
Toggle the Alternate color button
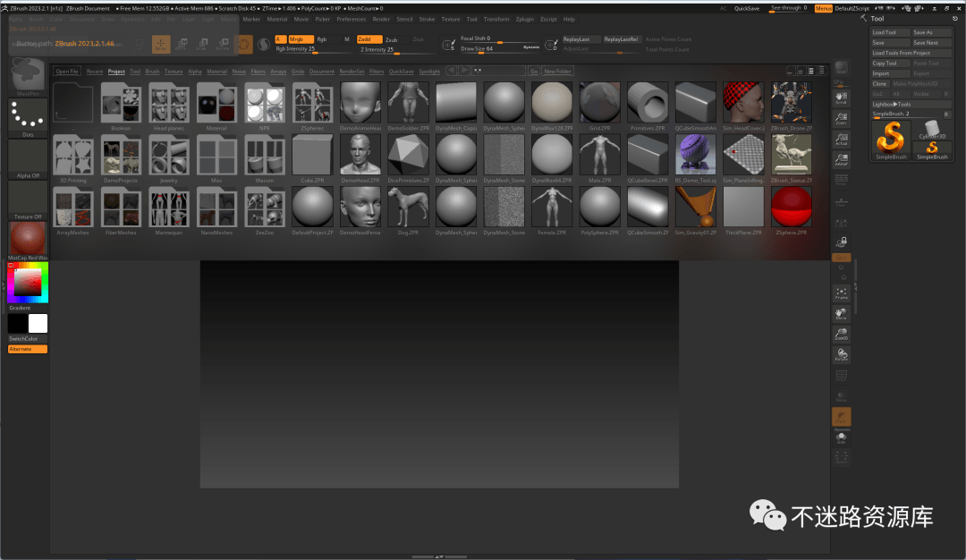click(28, 349)
